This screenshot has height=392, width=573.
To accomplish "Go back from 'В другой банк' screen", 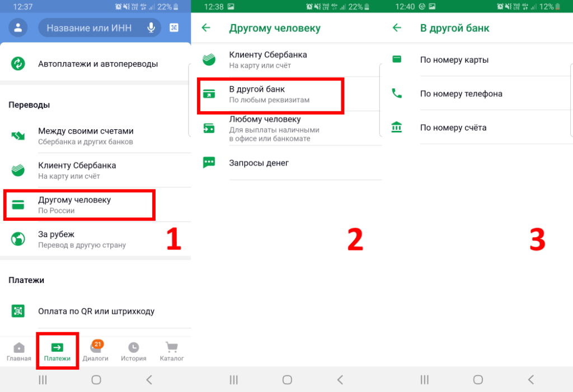I will coord(397,28).
